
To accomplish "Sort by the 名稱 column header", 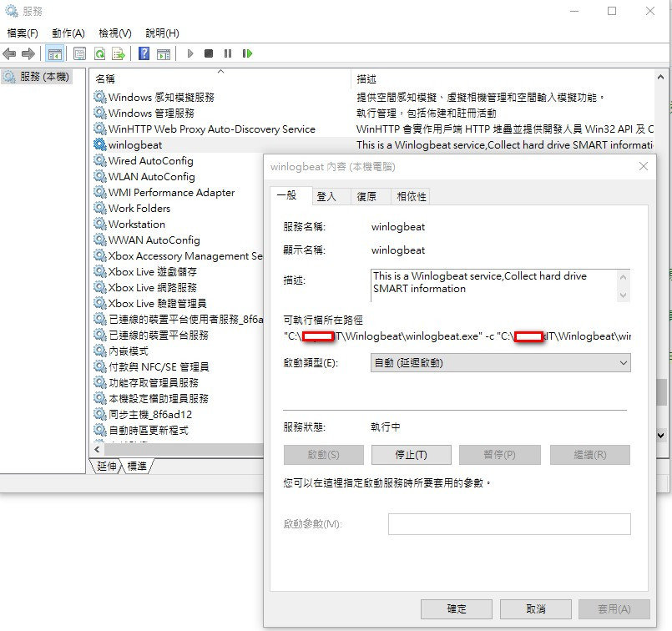I will click(x=220, y=78).
